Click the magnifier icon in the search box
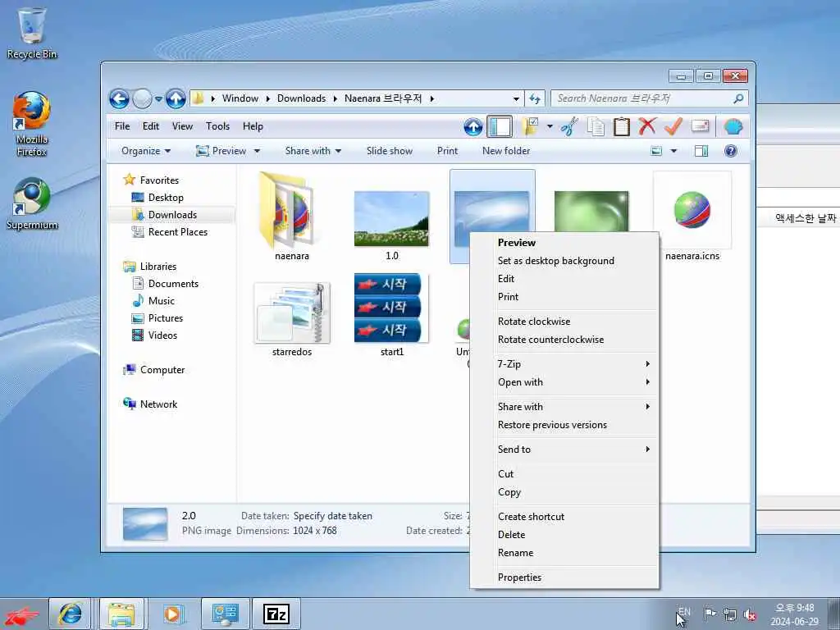This screenshot has height=630, width=840. (x=738, y=98)
